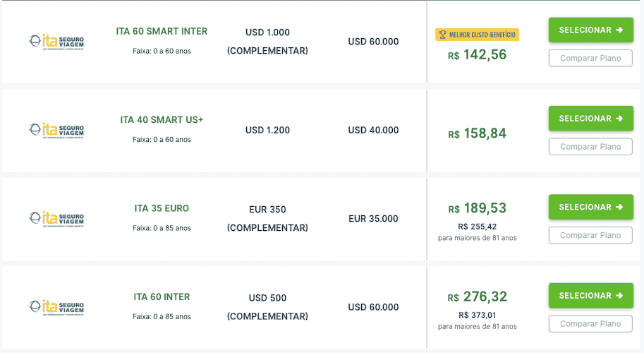
Task: Click the R$ 255,42 over-81 price
Action: (478, 227)
